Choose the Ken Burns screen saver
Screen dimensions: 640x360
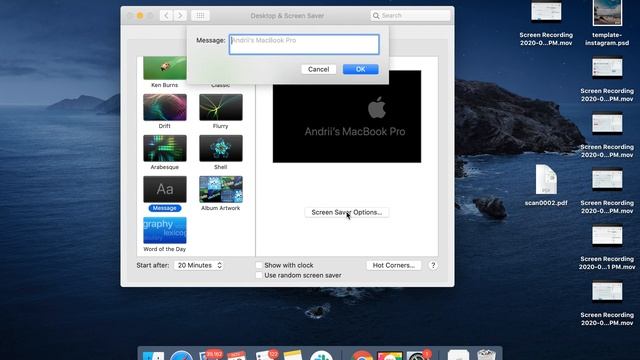(164, 68)
